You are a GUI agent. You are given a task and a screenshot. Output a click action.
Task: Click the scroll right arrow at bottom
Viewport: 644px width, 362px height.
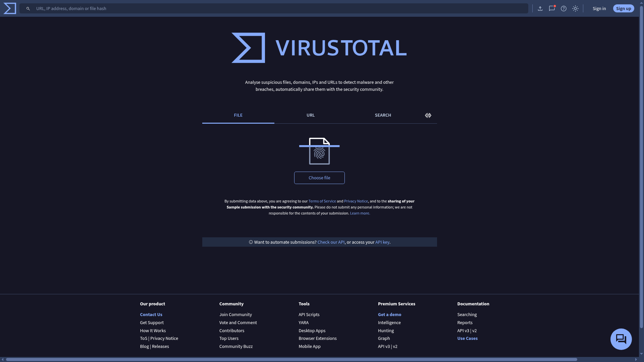click(636, 360)
